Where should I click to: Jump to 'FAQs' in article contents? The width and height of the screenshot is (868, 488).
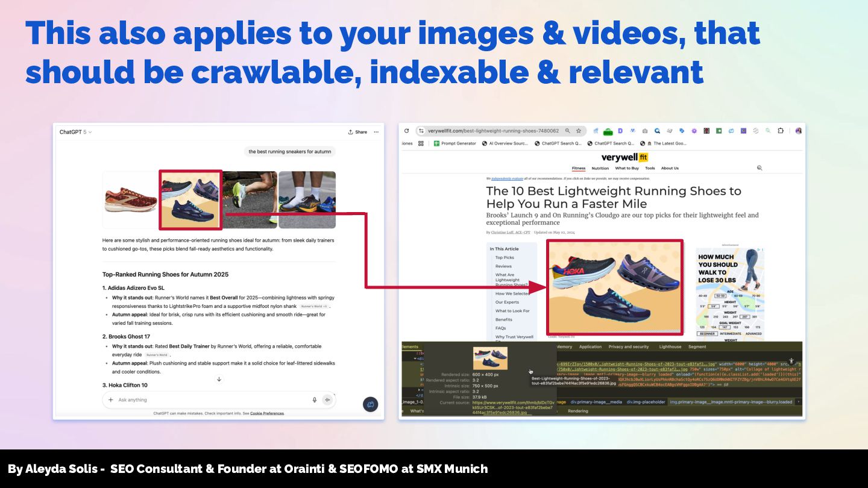pos(500,328)
